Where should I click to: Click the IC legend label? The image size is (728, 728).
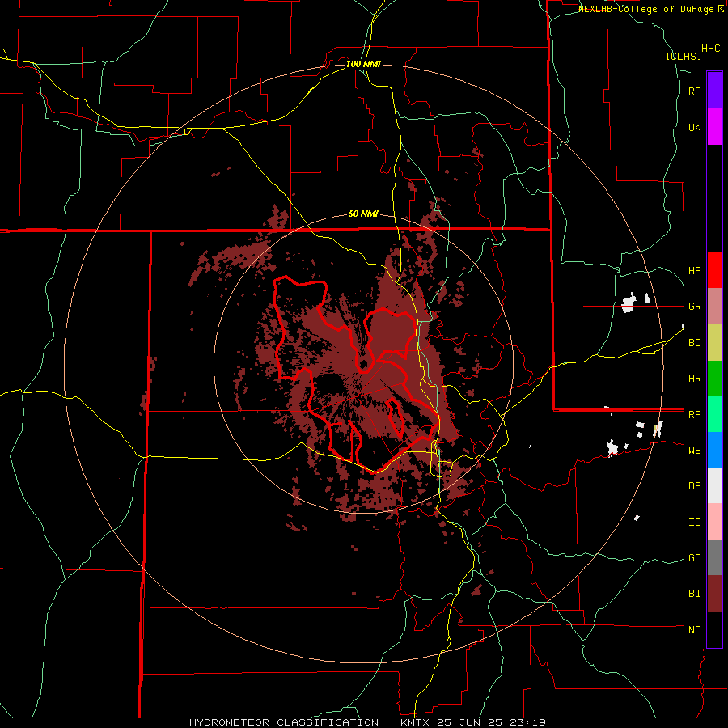click(x=694, y=522)
